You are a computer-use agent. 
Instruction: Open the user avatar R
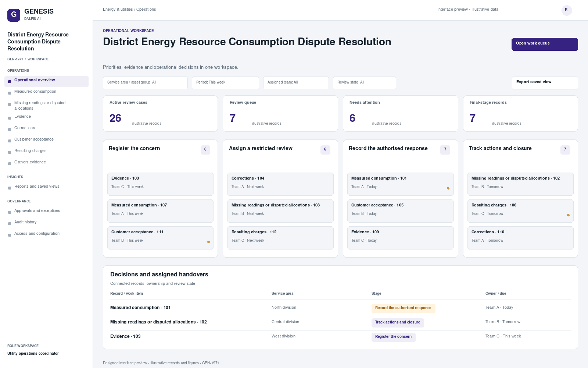567,10
